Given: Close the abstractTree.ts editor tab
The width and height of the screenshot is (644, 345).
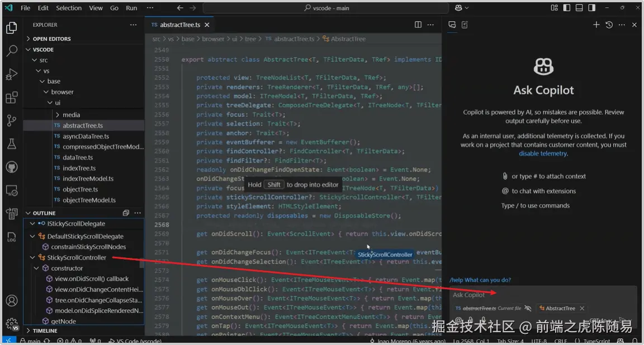Looking at the screenshot, I should [207, 25].
